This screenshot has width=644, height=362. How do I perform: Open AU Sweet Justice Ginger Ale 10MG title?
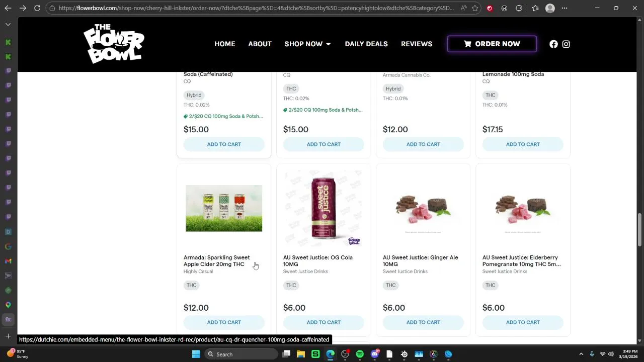point(421,260)
